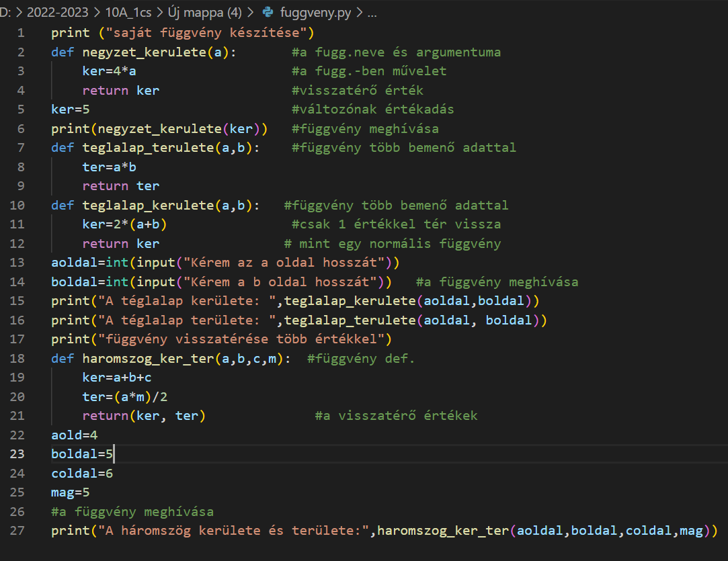The image size is (728, 561).
Task: Click the "#a visszatérő értékek" comment
Action: [x=396, y=416]
